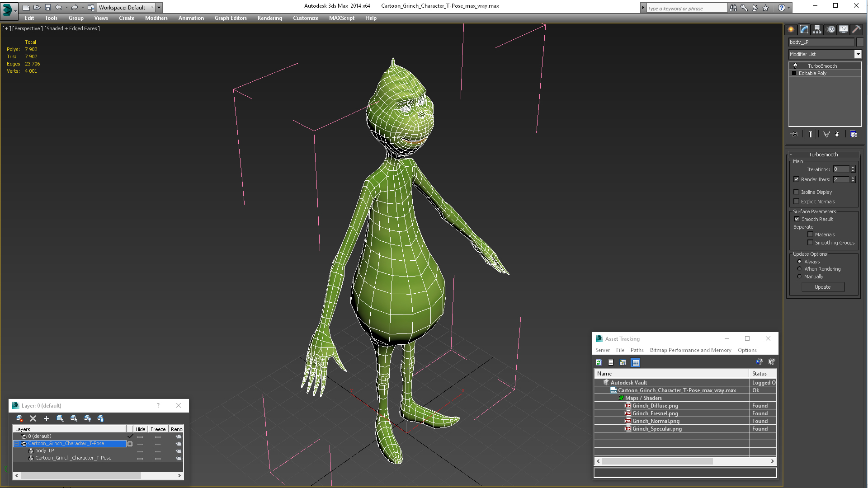Create a new layer in the Layer dialog
The image size is (868, 488).
19,418
